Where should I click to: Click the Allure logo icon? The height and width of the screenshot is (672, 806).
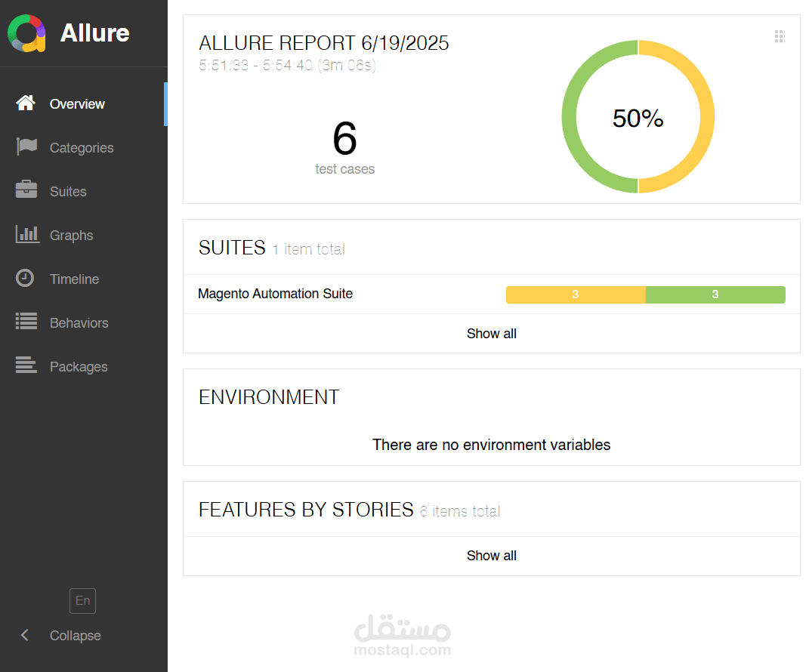pos(26,33)
